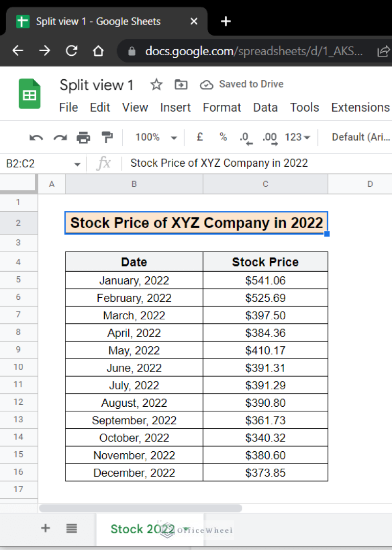Star the Split view 1 spreadsheet

tap(156, 84)
